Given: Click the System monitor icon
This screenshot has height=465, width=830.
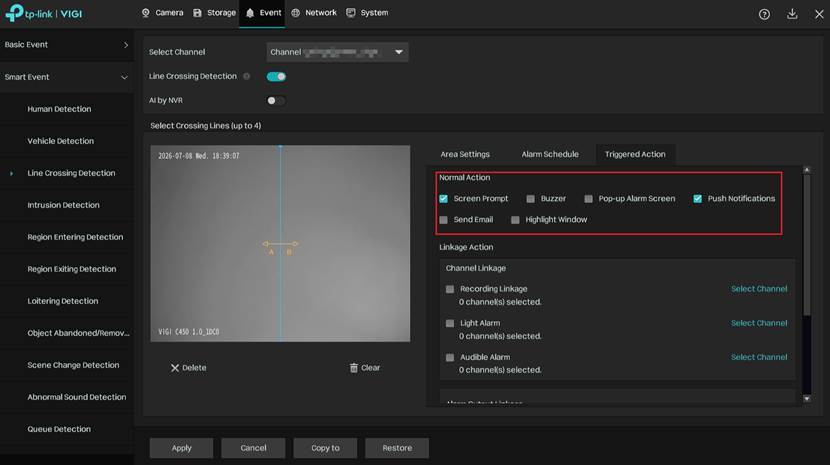Looking at the screenshot, I should (x=350, y=13).
